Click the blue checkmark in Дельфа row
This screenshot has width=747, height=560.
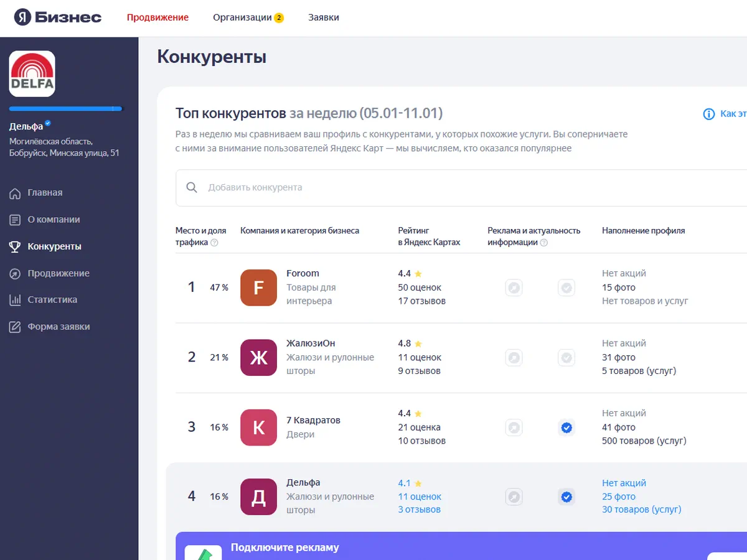pos(566,497)
